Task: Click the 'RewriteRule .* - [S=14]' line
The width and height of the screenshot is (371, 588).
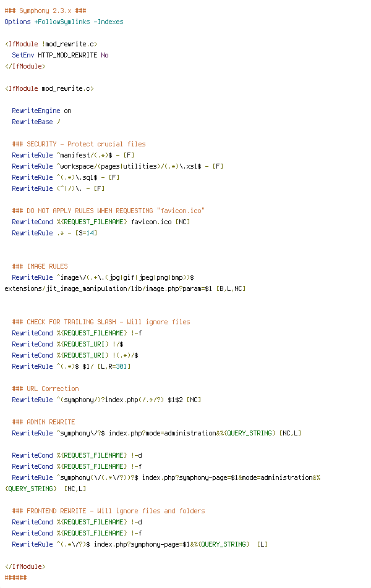Action: click(x=54, y=233)
